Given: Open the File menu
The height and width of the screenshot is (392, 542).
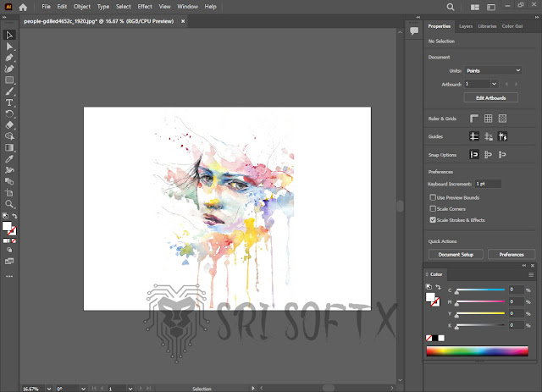Looking at the screenshot, I should [46, 7].
